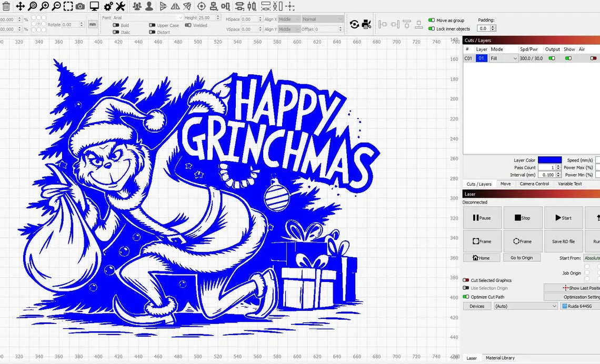The width and height of the screenshot is (600, 364).
Task: Open the layer Mode dropdown showing Fill
Action: 504,58
